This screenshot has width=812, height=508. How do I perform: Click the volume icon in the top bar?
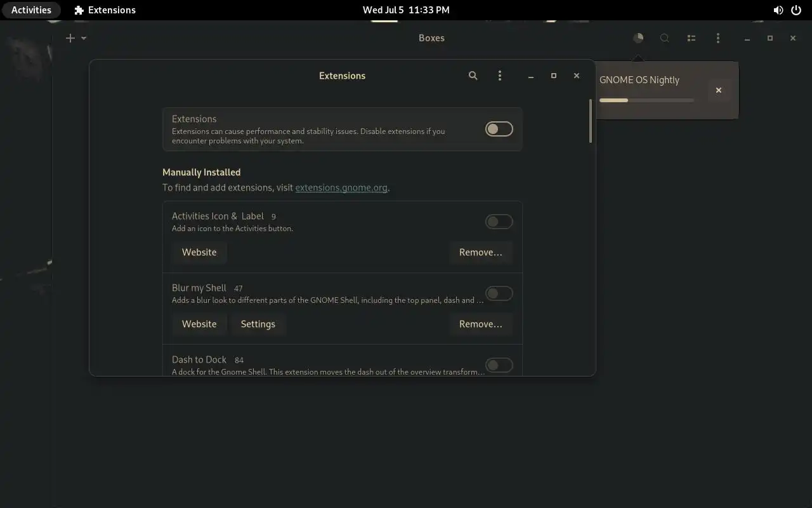(778, 10)
